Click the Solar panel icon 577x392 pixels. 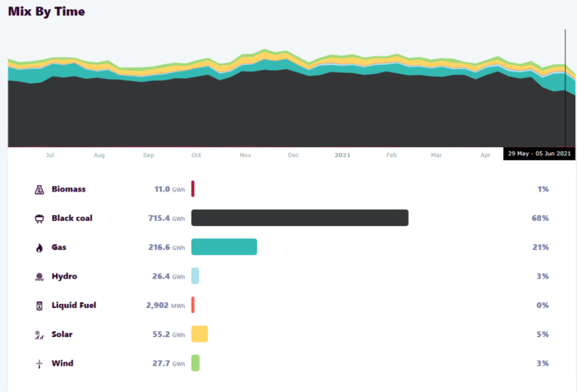[39, 334]
